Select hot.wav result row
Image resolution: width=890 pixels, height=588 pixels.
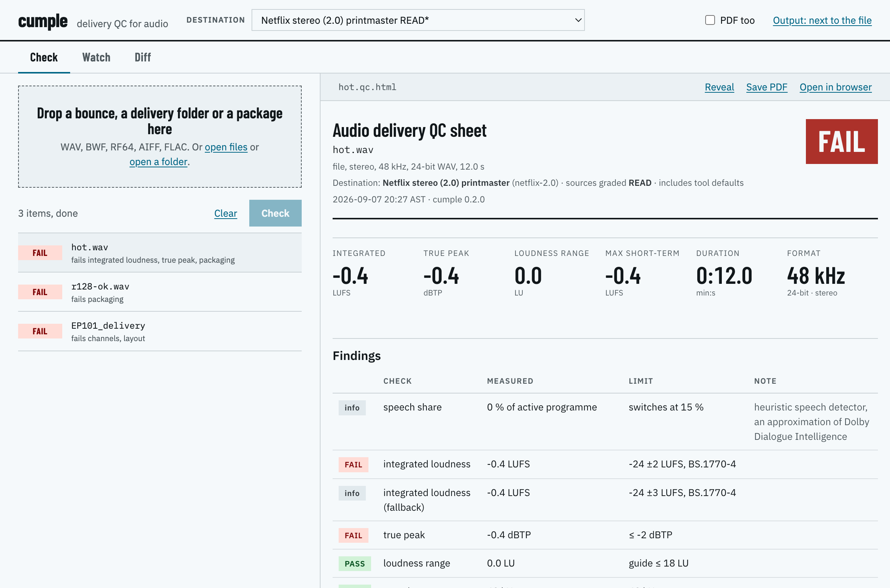pos(160,253)
